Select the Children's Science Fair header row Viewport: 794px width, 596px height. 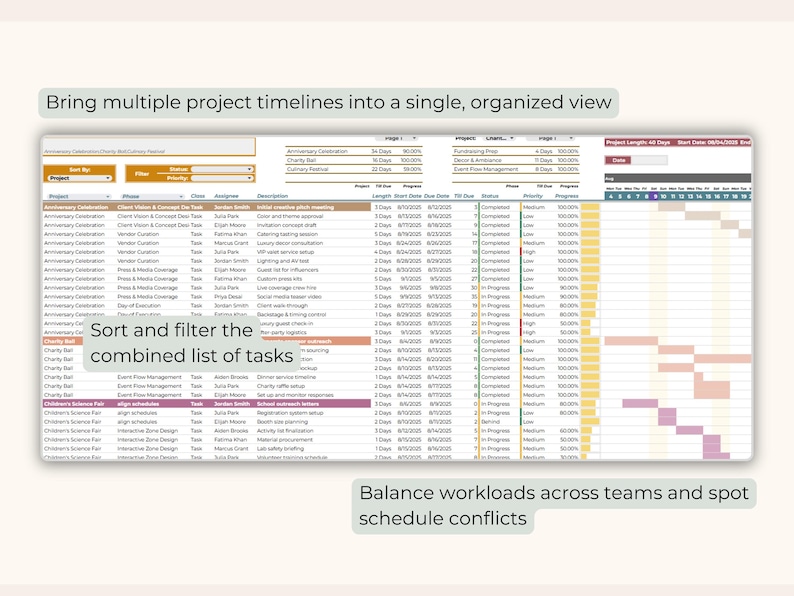pyautogui.click(x=207, y=404)
